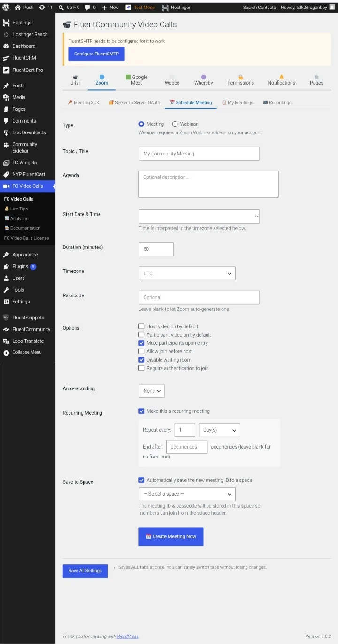Open the Live Tips submenu link
This screenshot has height=644, width=338.
pos(19,209)
